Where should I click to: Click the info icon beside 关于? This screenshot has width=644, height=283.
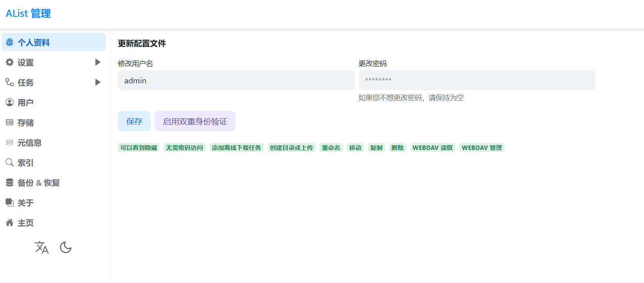pos(10,202)
